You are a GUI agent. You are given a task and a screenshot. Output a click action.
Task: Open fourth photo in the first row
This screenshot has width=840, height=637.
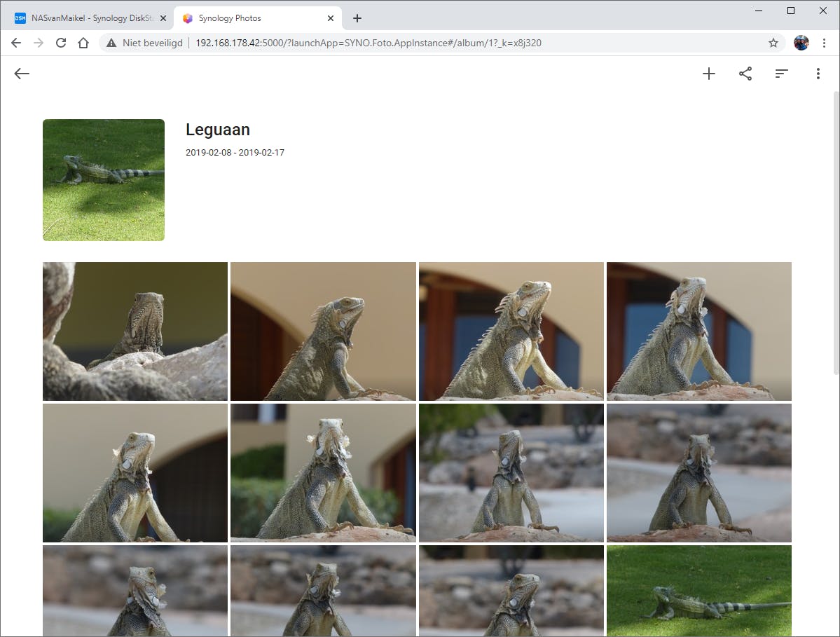699,331
